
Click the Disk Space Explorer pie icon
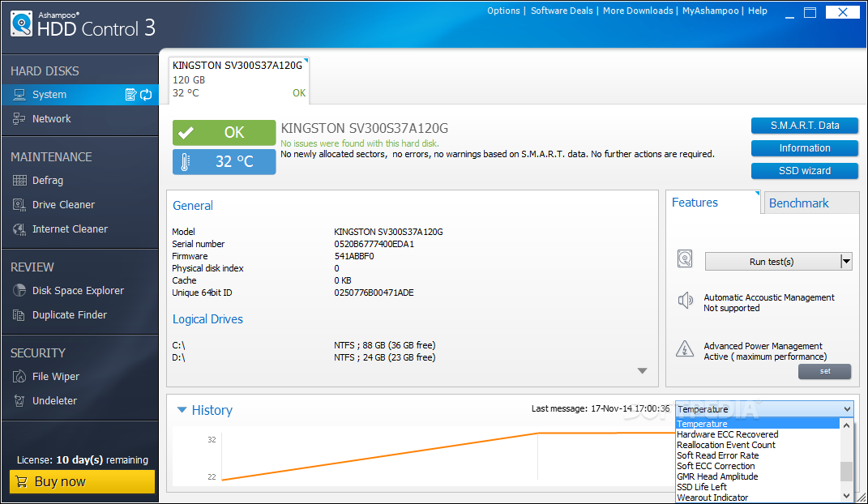[19, 290]
